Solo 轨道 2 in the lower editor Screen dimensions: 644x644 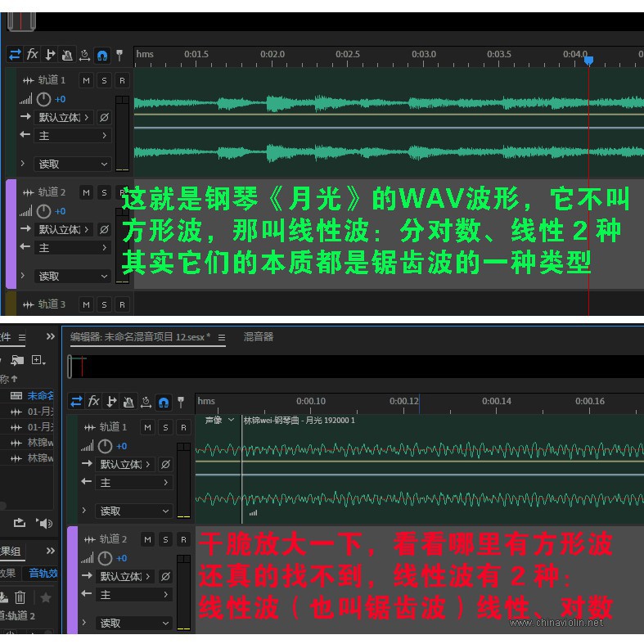click(165, 540)
